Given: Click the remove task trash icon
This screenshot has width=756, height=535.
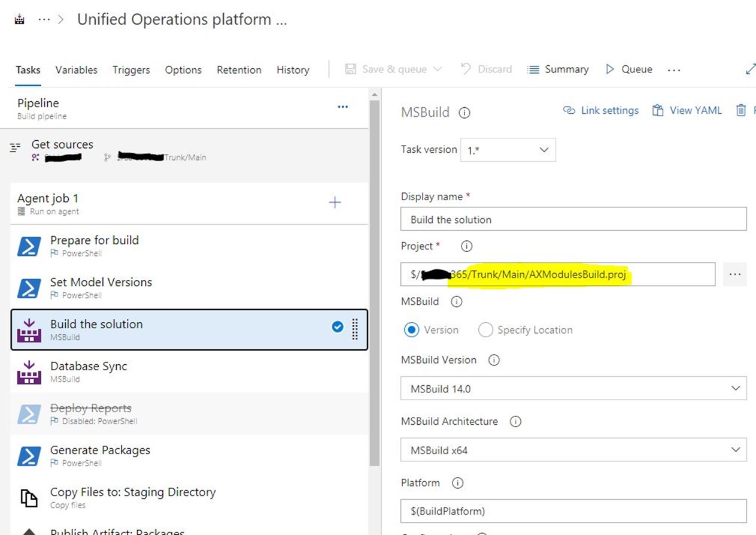Looking at the screenshot, I should click(x=741, y=110).
